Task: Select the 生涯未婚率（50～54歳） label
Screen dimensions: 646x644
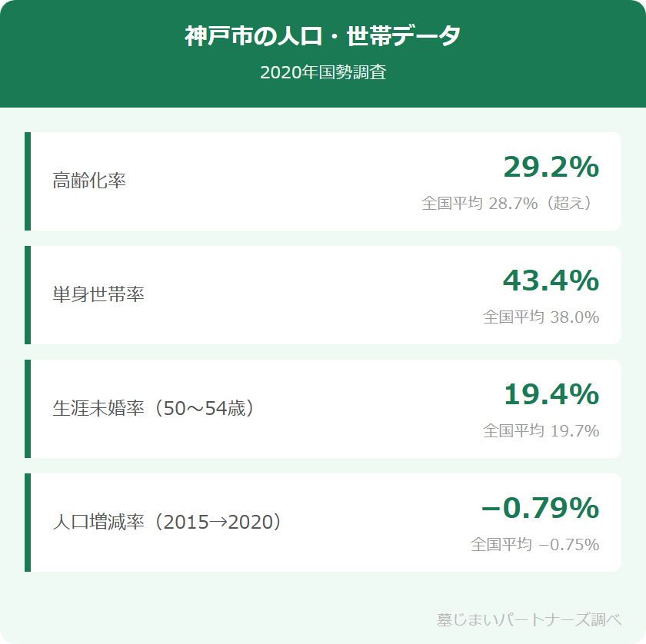Action: click(153, 409)
